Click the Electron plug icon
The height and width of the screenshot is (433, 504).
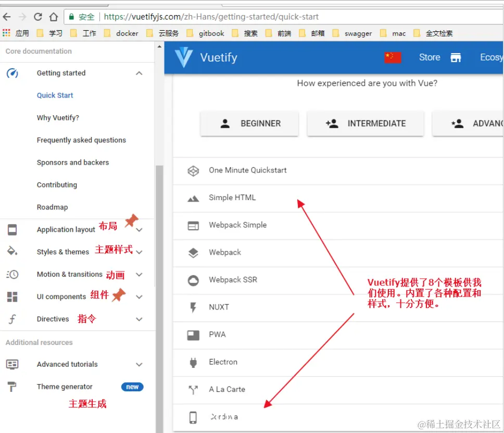(x=193, y=363)
